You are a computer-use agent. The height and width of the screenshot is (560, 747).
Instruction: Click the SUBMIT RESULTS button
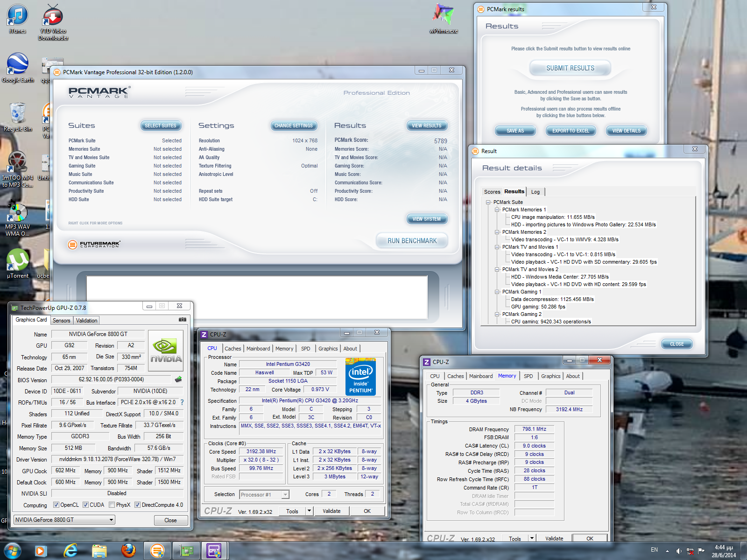pos(571,68)
